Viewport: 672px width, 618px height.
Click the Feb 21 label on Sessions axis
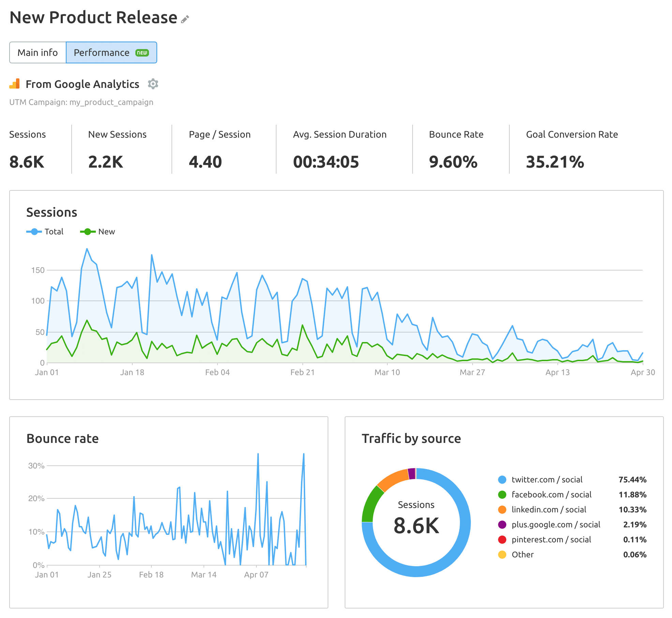click(302, 372)
